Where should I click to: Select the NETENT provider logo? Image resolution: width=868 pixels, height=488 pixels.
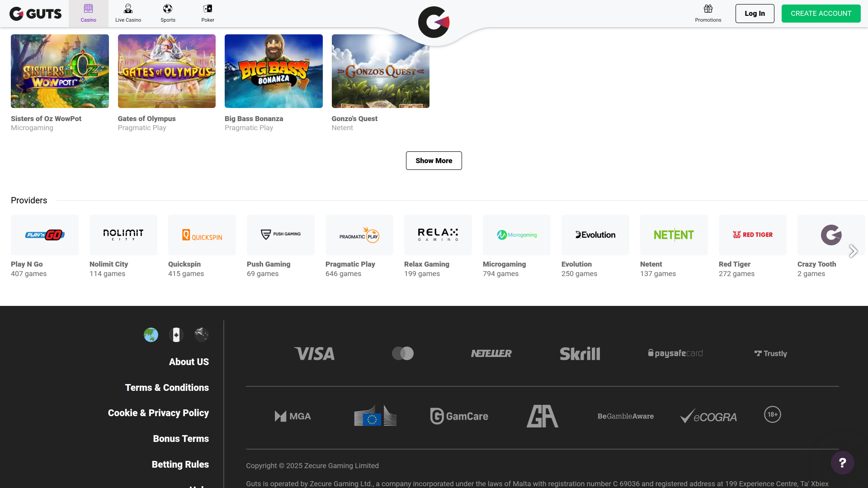point(674,235)
